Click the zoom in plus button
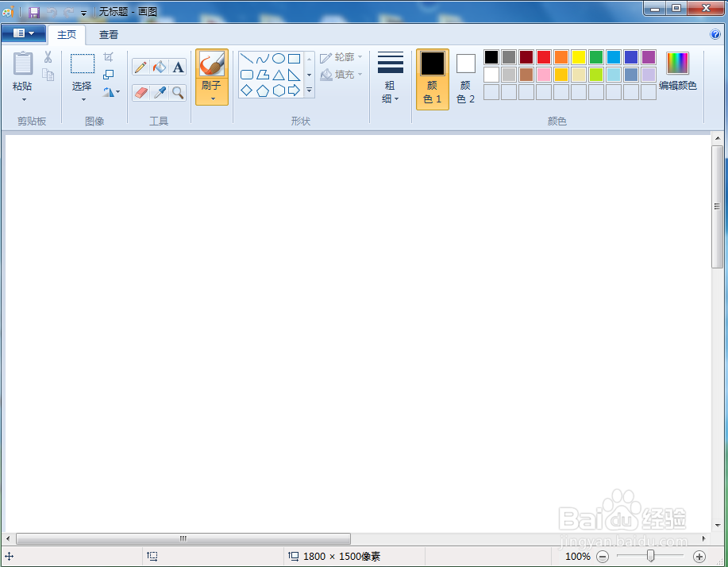Viewport: 728px width, 567px height. point(699,557)
